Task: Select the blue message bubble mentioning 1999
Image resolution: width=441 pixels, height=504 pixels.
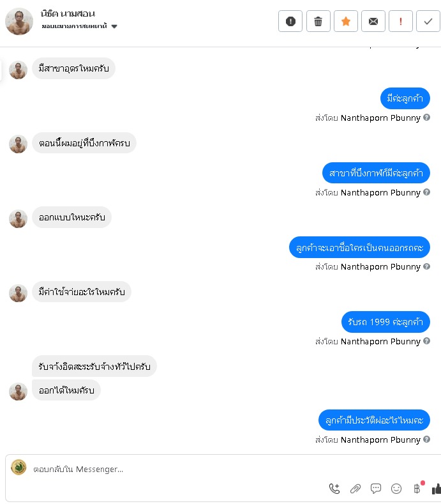Action: [385, 322]
